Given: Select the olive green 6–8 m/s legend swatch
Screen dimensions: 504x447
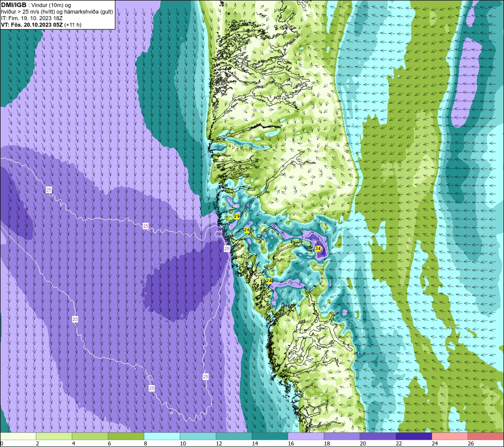Looking at the screenshot, I should point(126,436).
